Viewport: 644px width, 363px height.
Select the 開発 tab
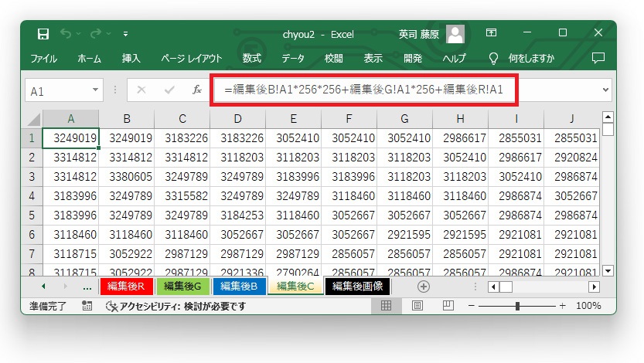pyautogui.click(x=413, y=59)
